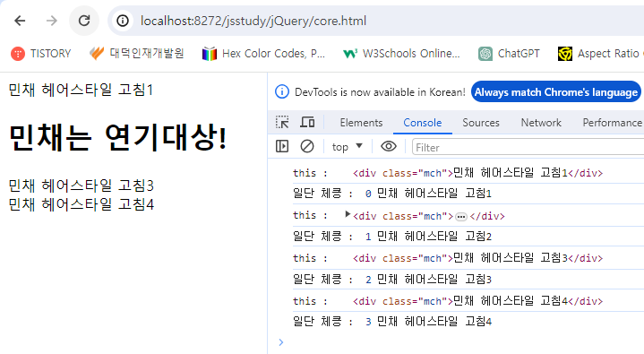Open the Aspect Ratio bookmark

click(x=599, y=54)
